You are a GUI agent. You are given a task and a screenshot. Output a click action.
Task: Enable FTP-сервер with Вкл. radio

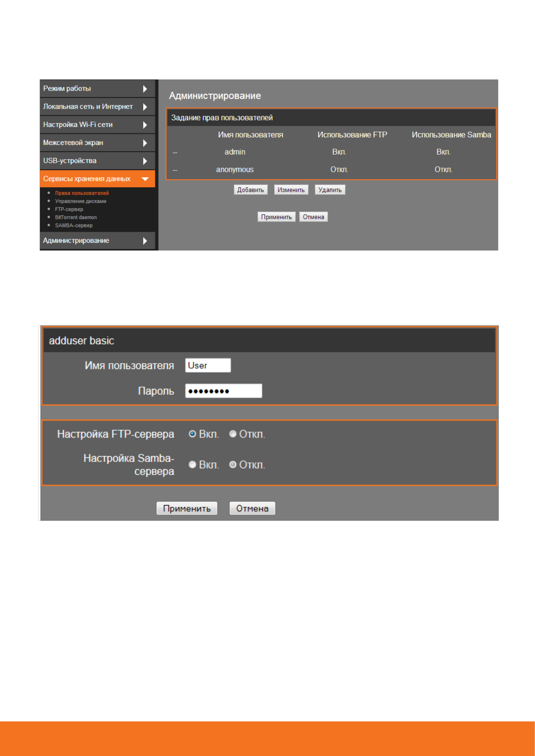(x=192, y=434)
